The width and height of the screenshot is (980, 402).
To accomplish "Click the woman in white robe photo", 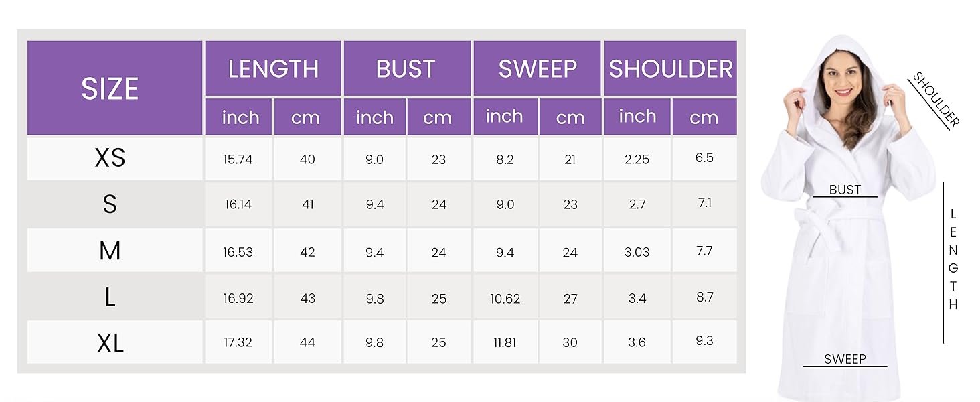I will coord(847,218).
